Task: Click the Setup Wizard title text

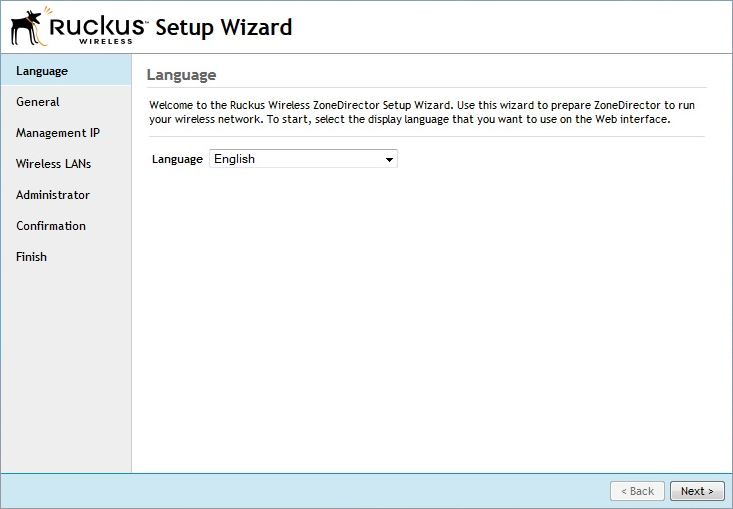Action: pos(223,27)
